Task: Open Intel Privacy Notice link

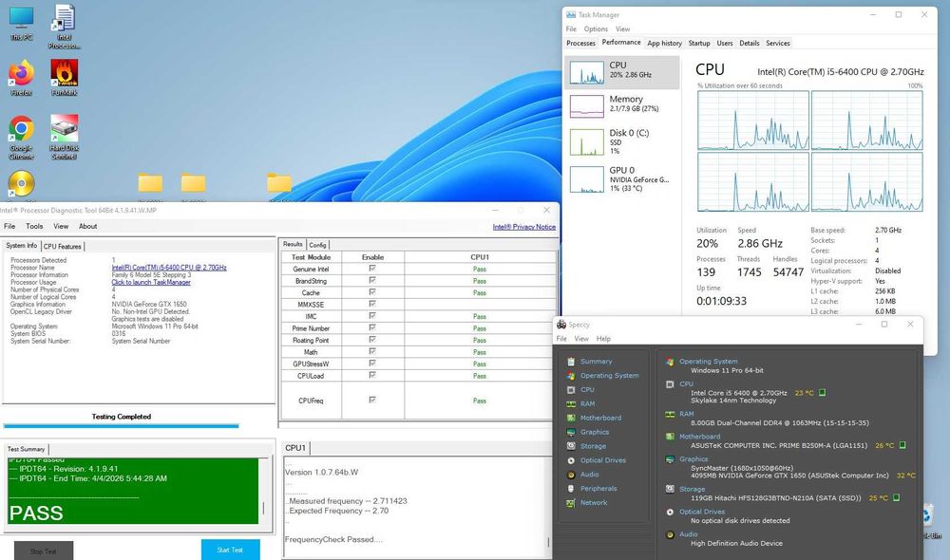Action: tap(524, 227)
